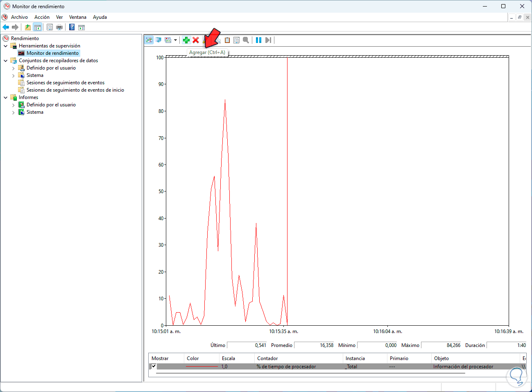Uncheck the Mostrar checkbox for processor counter
Screen dimensions: 532x392
(x=154, y=366)
